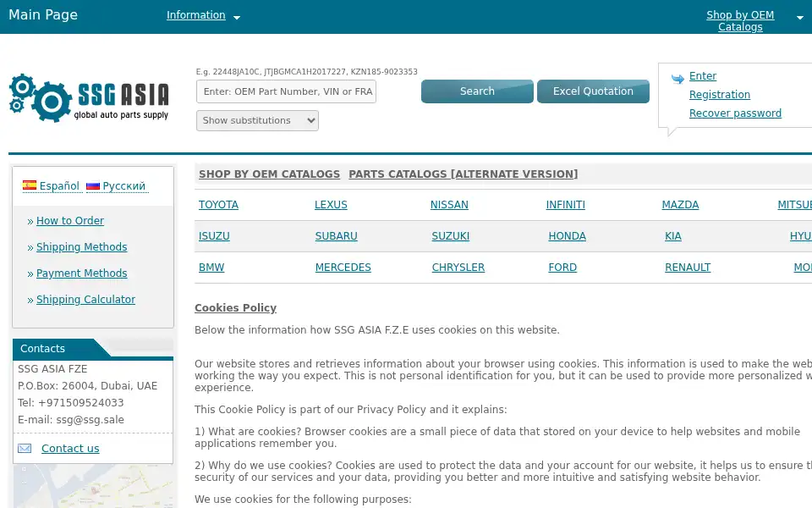Open the TOYOTA catalog
Image resolution: width=812 pixels, height=508 pixels.
(x=218, y=205)
